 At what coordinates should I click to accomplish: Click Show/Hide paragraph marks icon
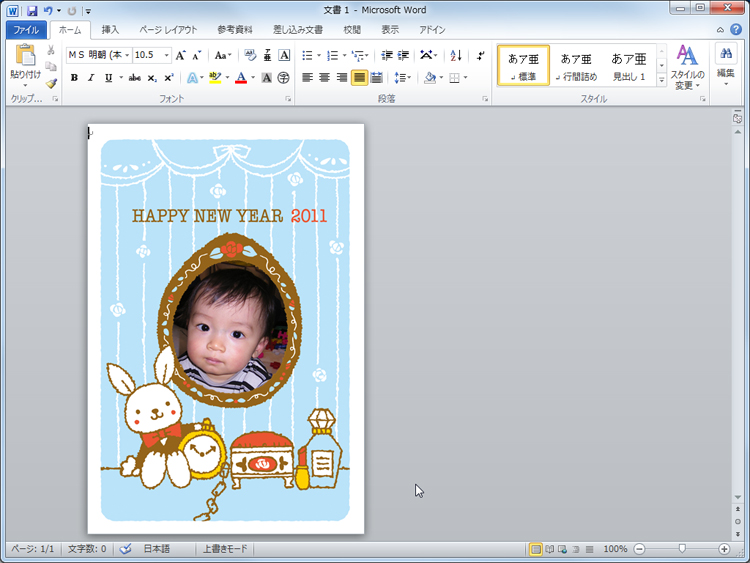(480, 55)
